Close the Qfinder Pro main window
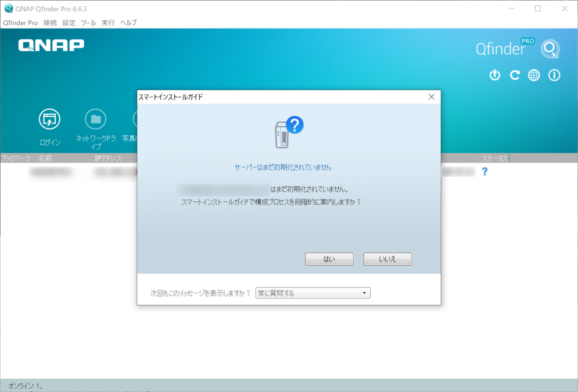 [564, 8]
